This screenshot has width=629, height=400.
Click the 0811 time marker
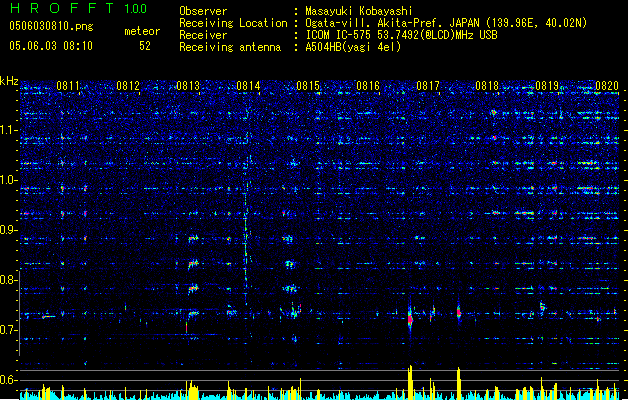point(67,86)
